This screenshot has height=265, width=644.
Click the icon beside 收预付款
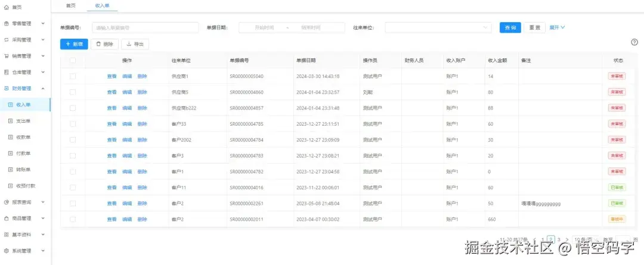pyautogui.click(x=11, y=186)
